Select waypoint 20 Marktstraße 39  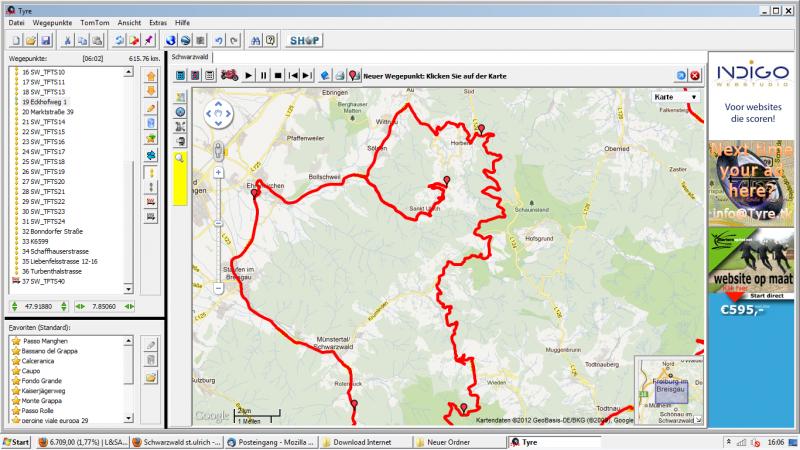[47, 112]
